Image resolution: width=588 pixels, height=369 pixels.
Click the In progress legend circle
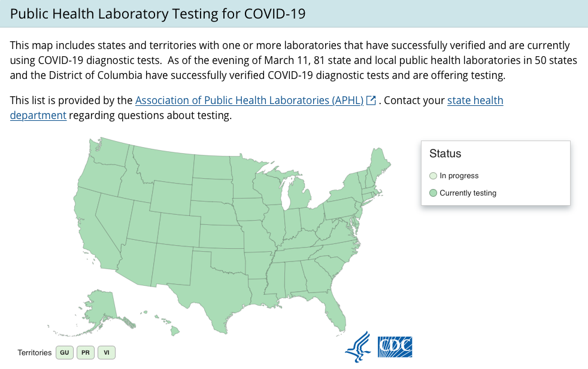click(x=433, y=176)
